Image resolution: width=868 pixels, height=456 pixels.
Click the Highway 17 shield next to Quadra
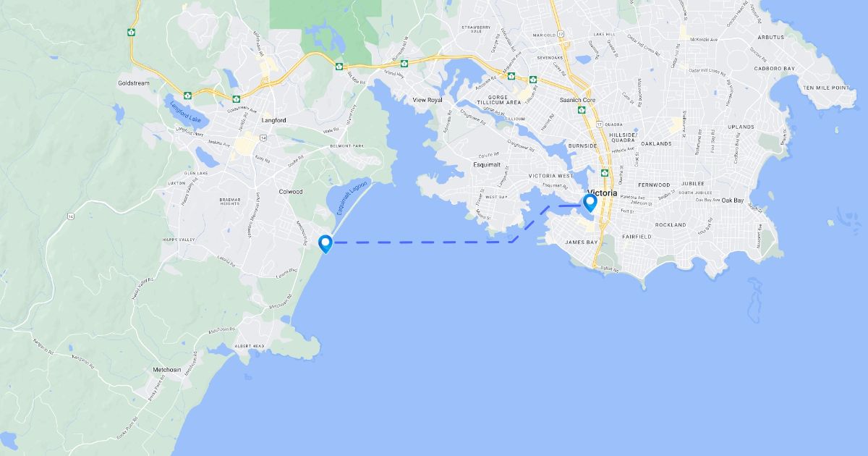tap(598, 123)
